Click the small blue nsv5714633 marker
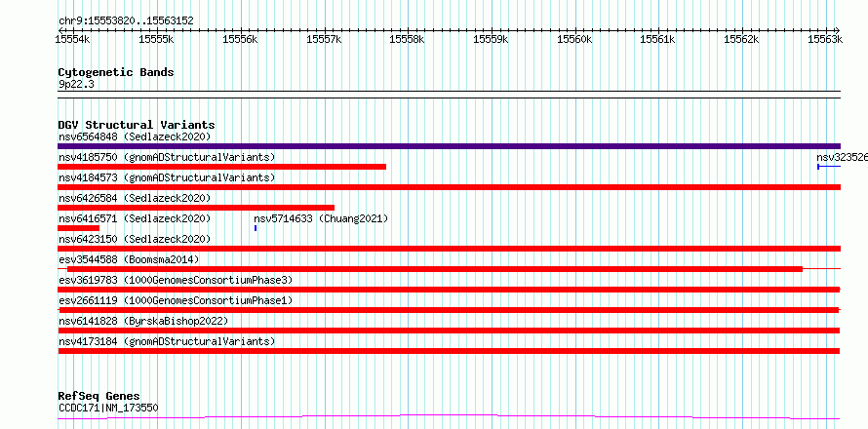 [x=256, y=228]
